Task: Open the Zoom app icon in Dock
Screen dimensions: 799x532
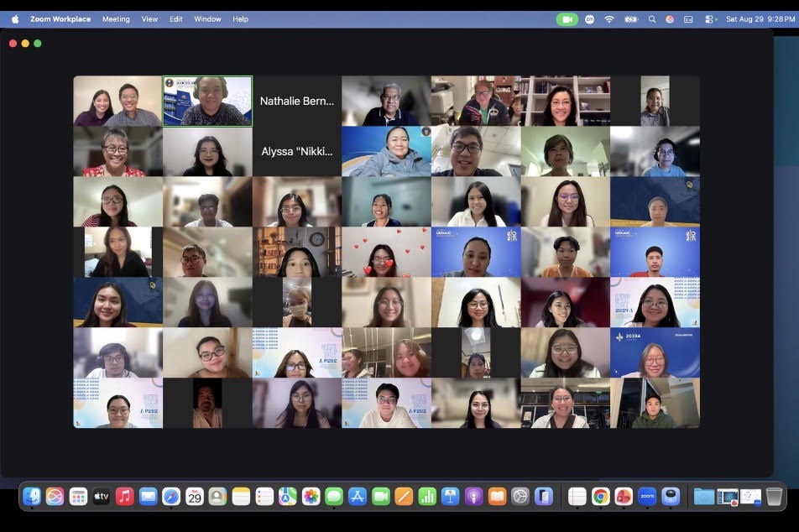Action: point(647,496)
